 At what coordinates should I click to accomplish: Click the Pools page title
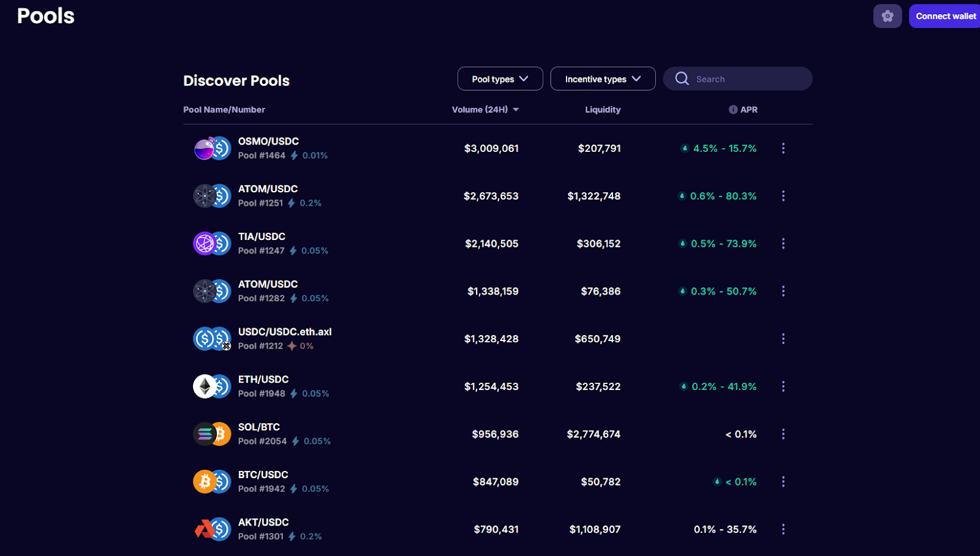46,16
